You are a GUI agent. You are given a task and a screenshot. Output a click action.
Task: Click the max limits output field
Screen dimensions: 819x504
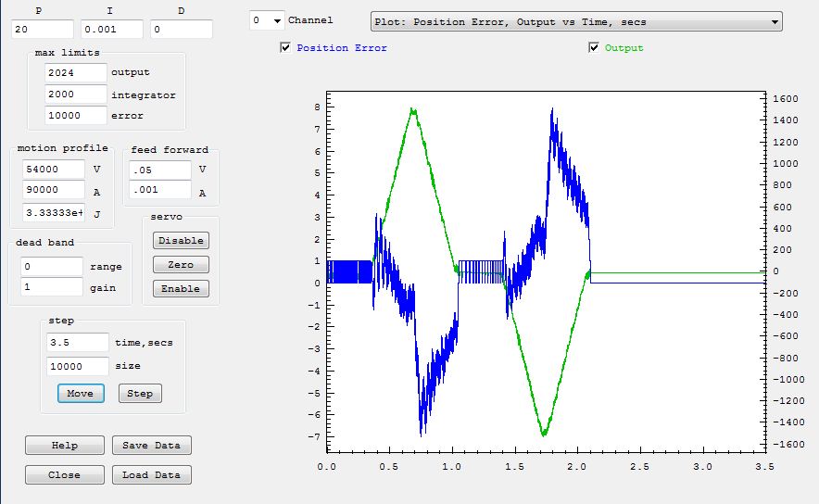pyautogui.click(x=76, y=72)
